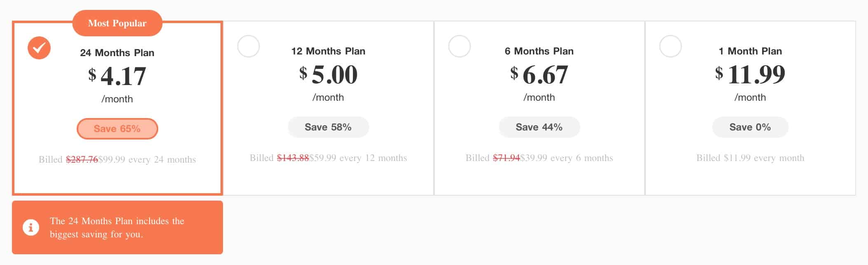Screen dimensions: 868x265
Task: Click the $6.67 price
Action: [539, 74]
